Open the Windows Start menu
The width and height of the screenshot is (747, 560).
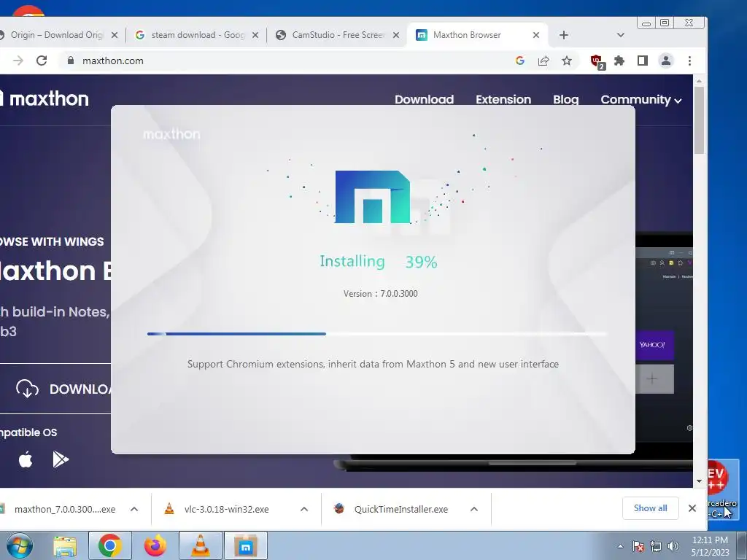[x=19, y=545]
